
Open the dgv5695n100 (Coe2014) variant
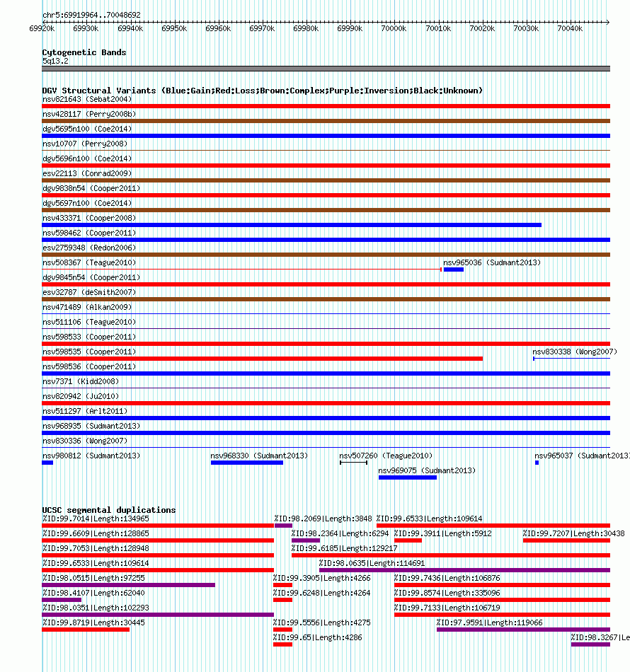click(x=87, y=129)
